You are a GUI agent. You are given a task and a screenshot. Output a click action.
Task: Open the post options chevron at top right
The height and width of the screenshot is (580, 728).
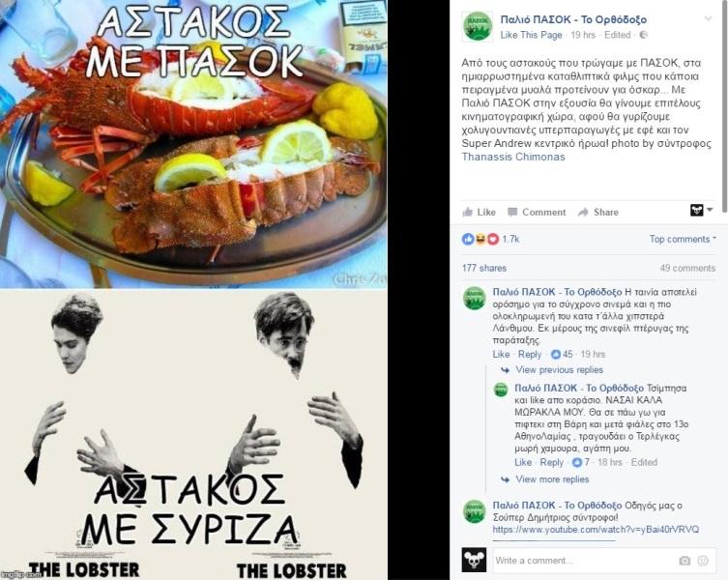708,18
